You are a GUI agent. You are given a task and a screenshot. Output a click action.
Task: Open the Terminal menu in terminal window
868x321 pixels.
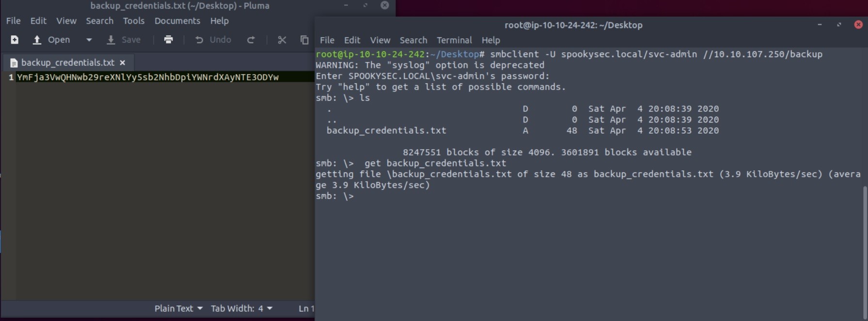click(454, 40)
